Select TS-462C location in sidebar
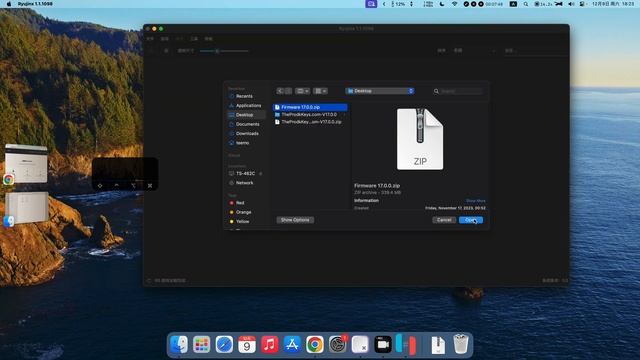The image size is (640, 360). click(245, 173)
